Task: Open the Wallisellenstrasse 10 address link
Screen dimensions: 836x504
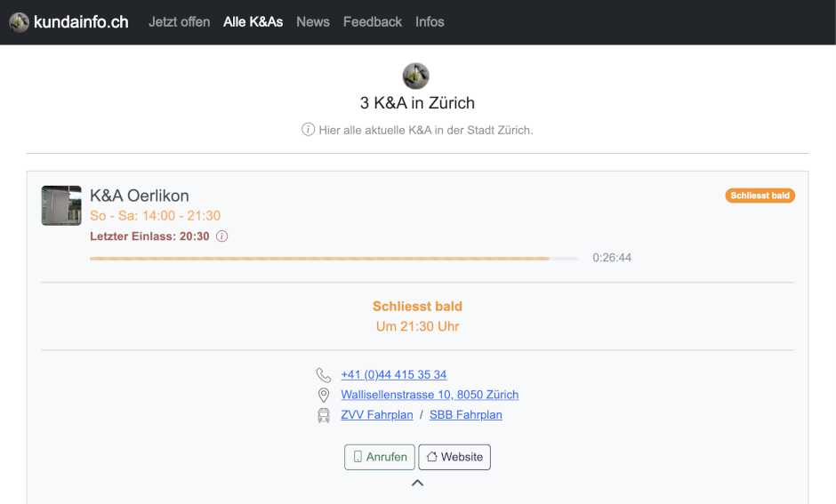Action: [x=430, y=395]
